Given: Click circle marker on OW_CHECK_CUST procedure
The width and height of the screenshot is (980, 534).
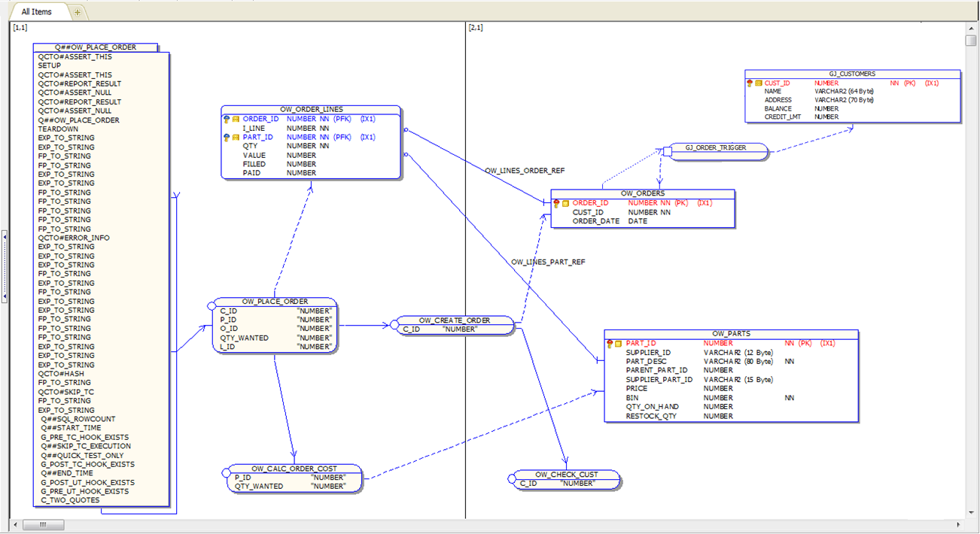Looking at the screenshot, I should tap(511, 478).
